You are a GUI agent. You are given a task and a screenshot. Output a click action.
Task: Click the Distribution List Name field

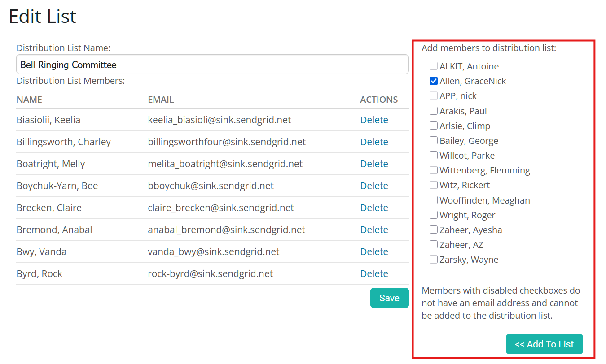tap(212, 65)
